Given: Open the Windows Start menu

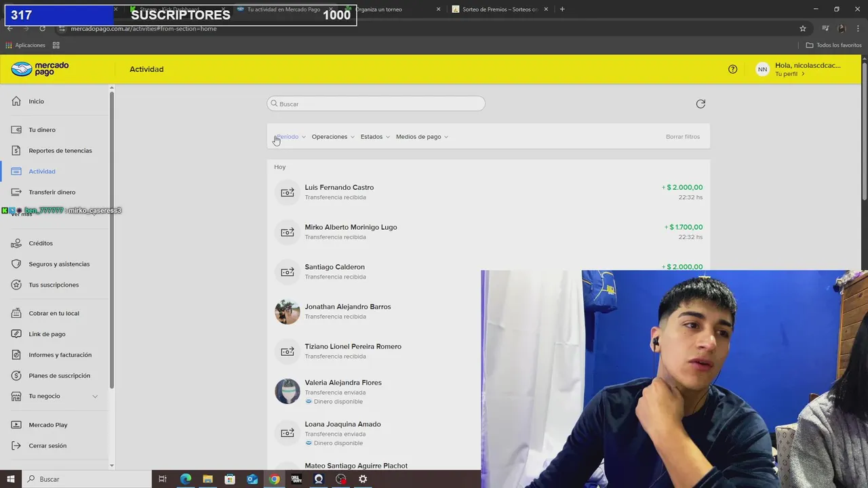Looking at the screenshot, I should [x=10, y=479].
